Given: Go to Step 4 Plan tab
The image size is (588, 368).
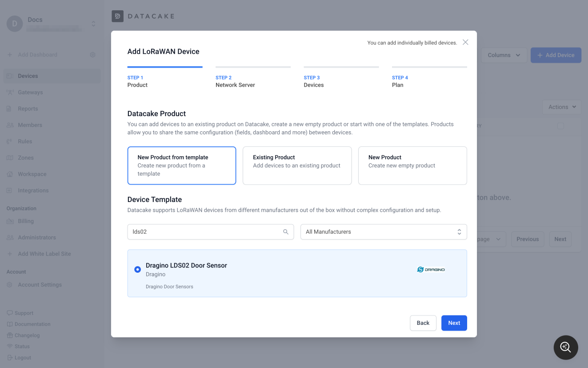Looking at the screenshot, I should point(429,77).
